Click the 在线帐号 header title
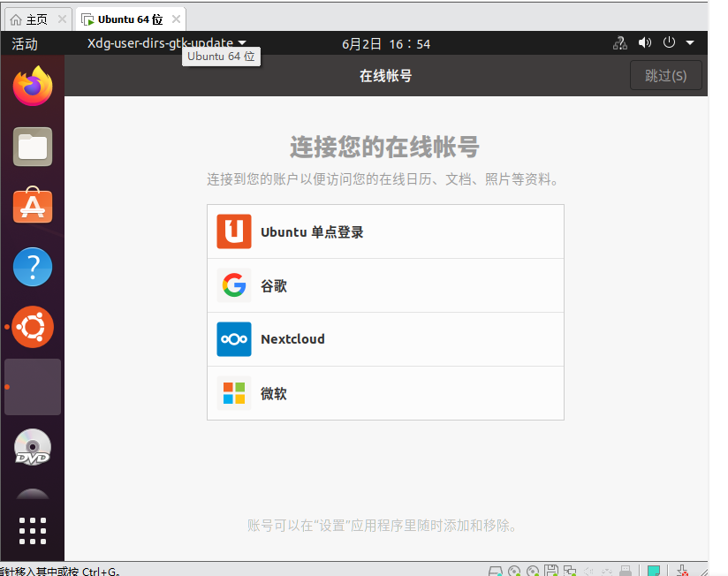 tap(386, 76)
